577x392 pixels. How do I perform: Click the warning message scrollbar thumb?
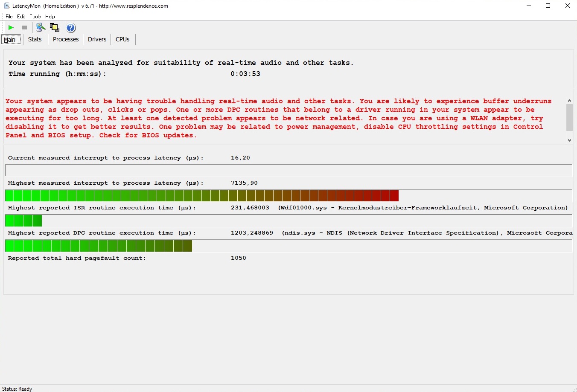[569, 117]
